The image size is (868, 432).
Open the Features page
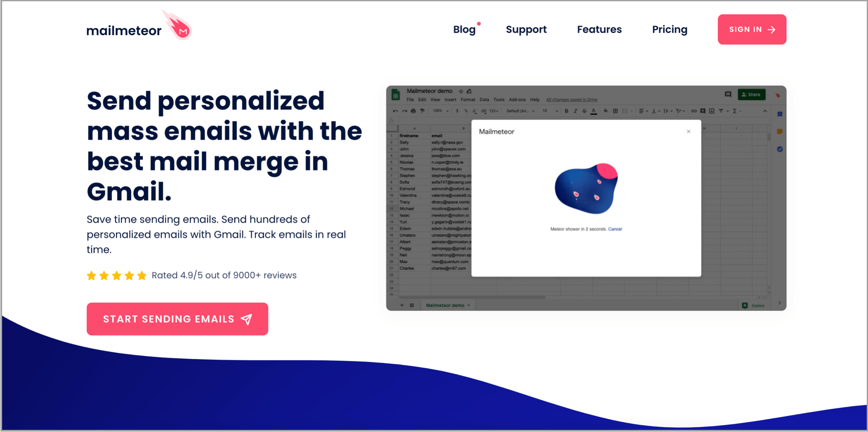click(x=599, y=29)
